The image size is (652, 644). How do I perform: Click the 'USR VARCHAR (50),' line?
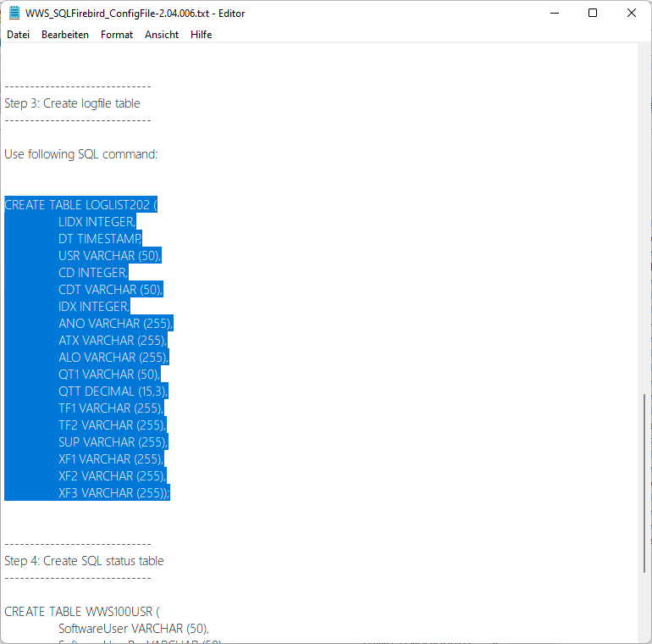[x=110, y=255]
